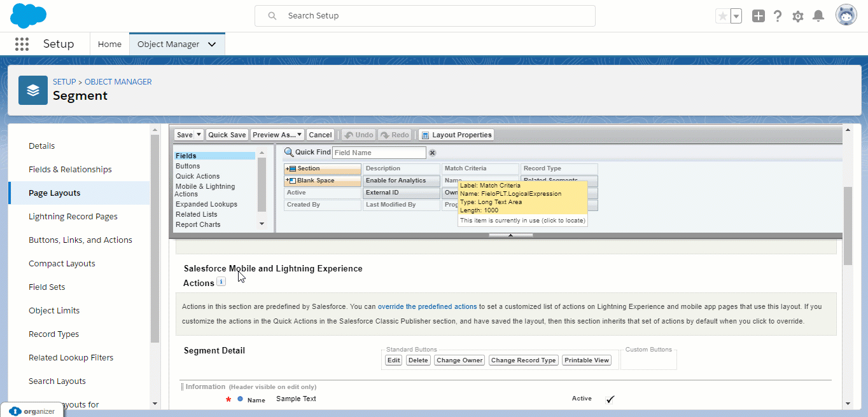Click the Salesforce cloud logo

[29, 16]
